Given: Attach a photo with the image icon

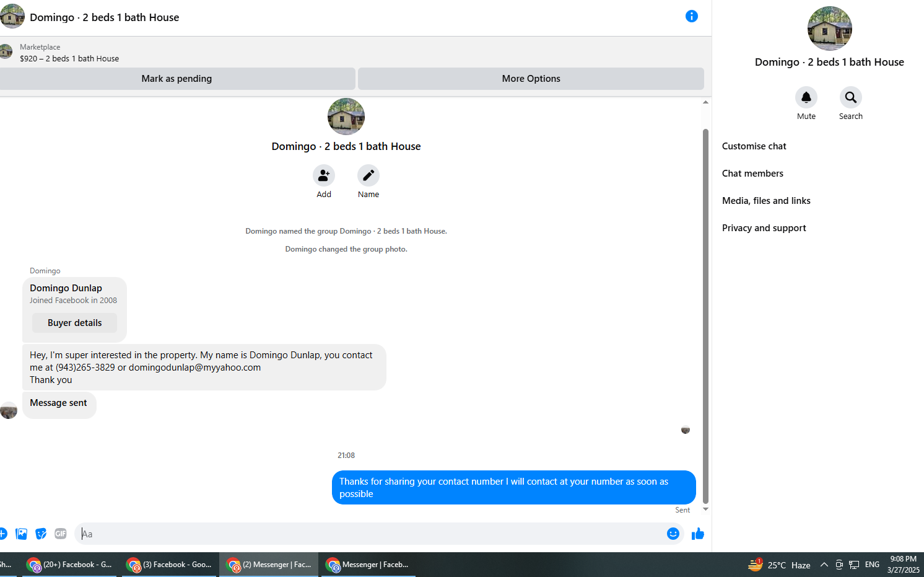Looking at the screenshot, I should 22,534.
